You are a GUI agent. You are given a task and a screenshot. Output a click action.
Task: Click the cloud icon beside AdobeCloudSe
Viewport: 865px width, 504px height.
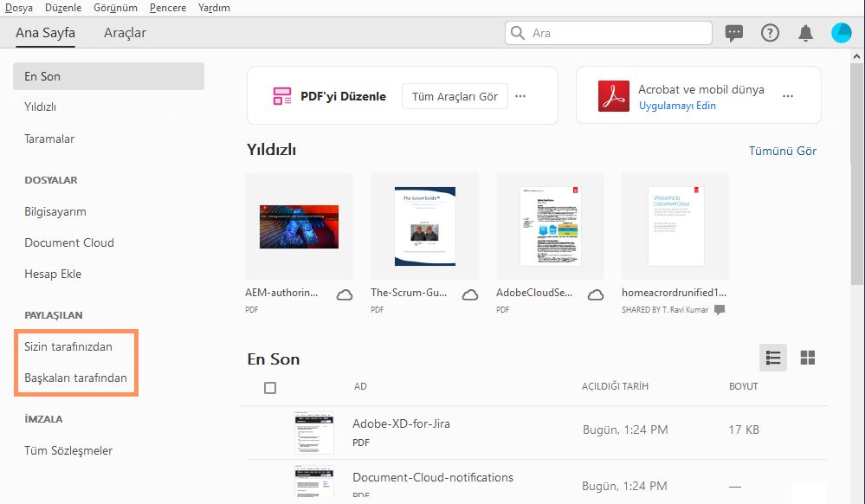595,295
